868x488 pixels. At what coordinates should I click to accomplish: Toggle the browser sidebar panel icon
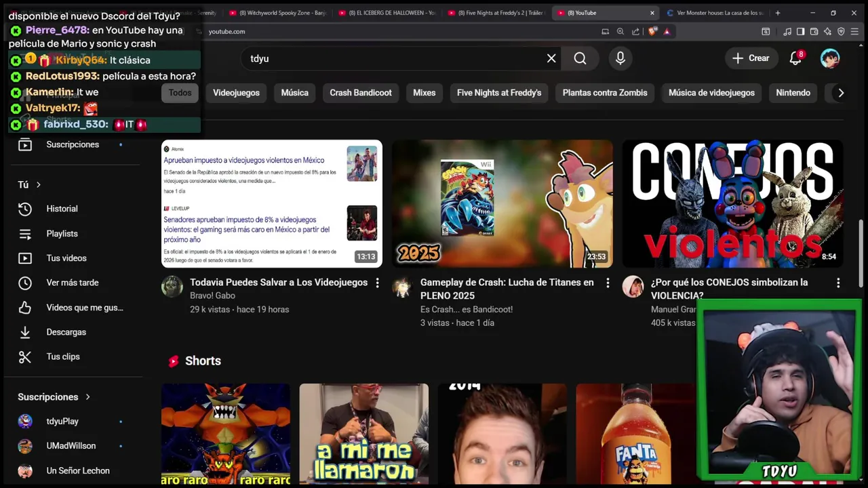click(801, 31)
